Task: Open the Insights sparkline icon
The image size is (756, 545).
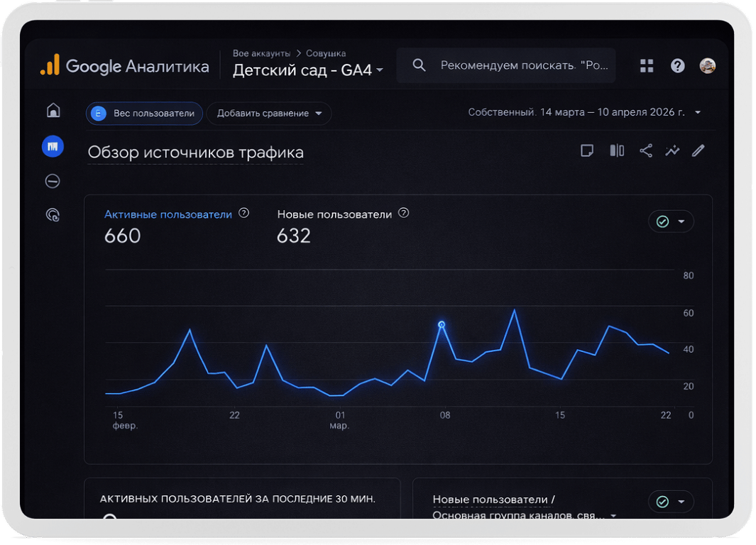Action: tap(672, 150)
